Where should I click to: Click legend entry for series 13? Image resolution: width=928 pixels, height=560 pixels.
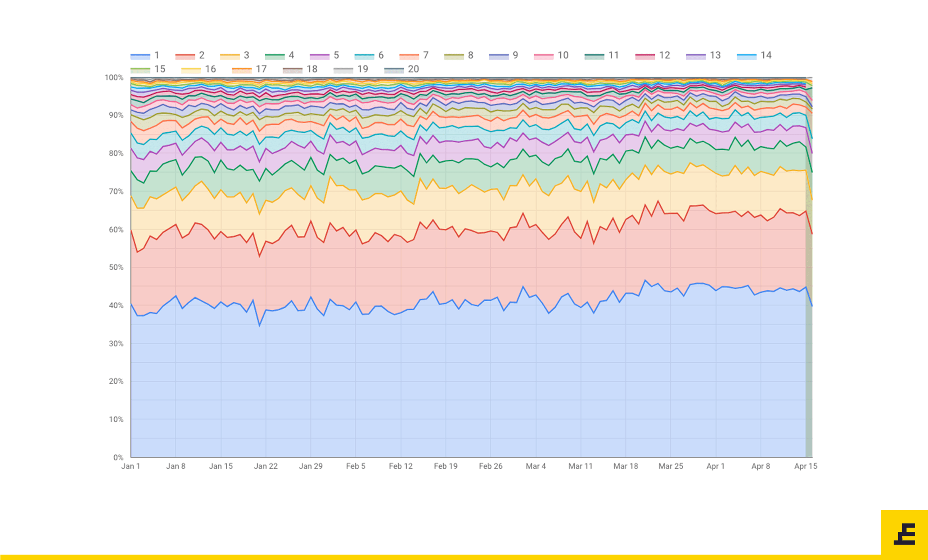(x=703, y=56)
